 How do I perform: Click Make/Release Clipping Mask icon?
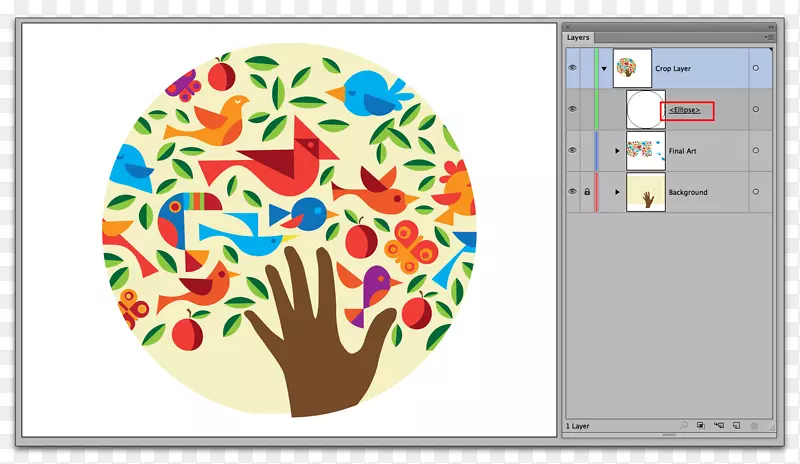click(x=701, y=425)
